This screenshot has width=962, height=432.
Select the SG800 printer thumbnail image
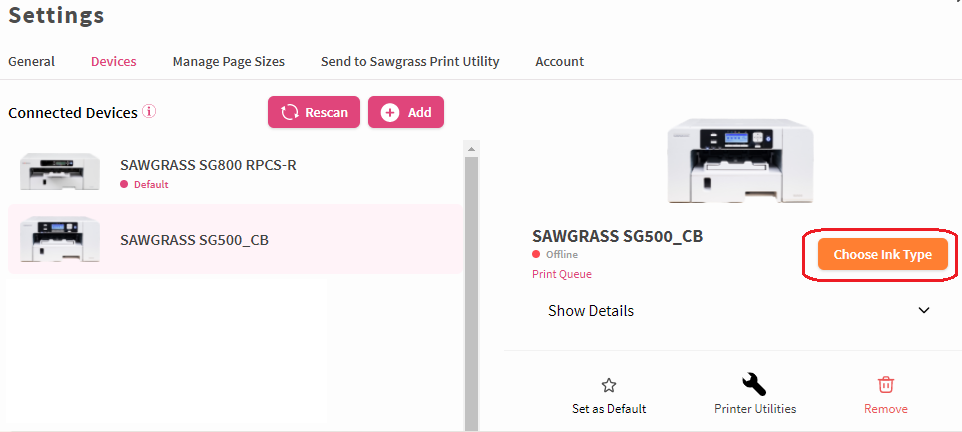tap(60, 171)
